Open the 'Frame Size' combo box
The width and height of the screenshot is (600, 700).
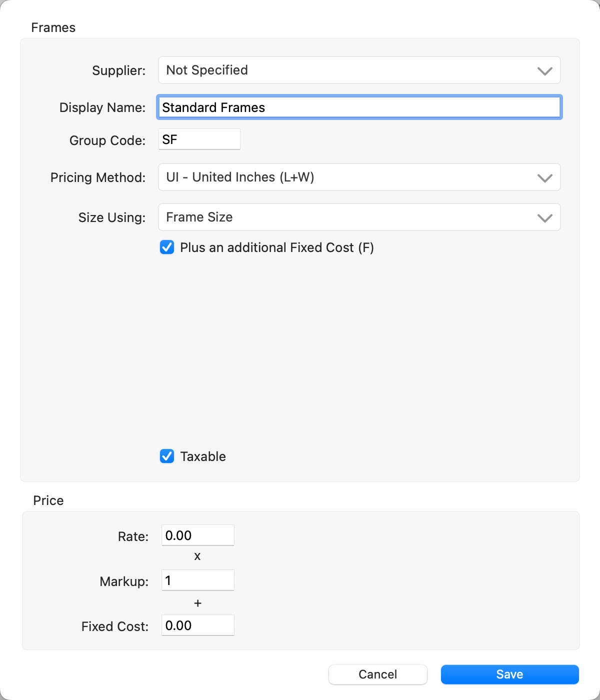350,217
